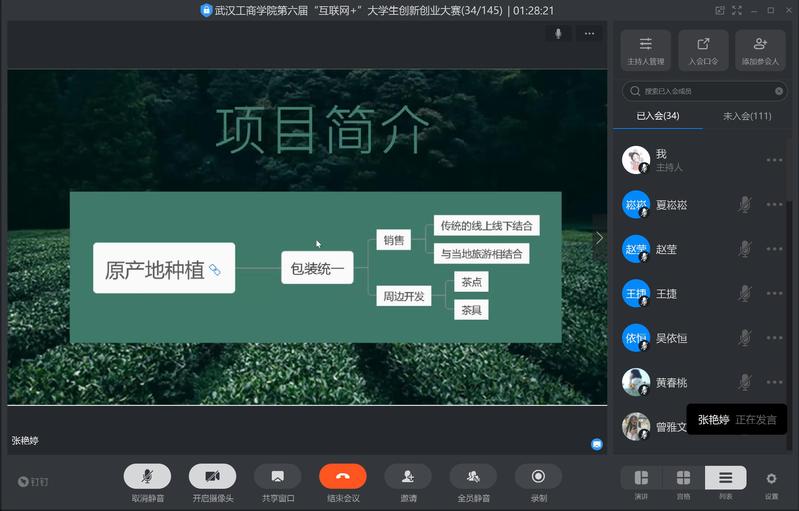
Task: Click the 取消静音 unmute microphone button
Action: pyautogui.click(x=147, y=476)
